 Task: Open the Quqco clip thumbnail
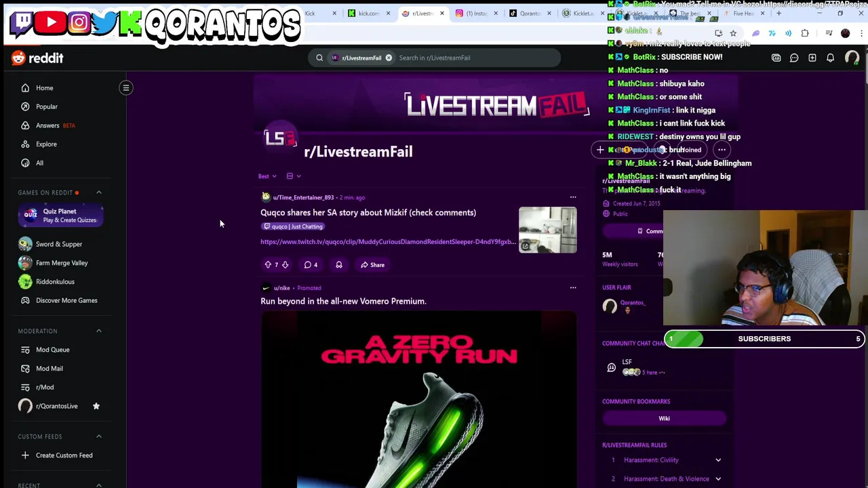548,230
